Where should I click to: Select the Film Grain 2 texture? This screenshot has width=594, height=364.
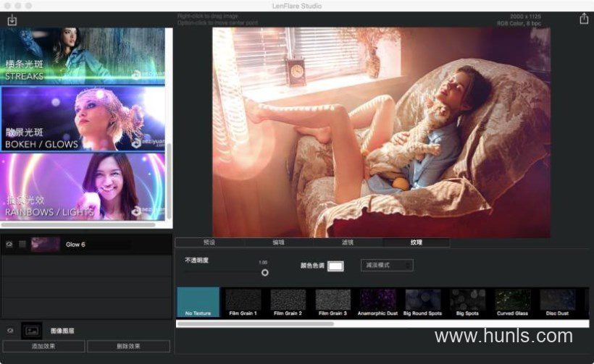coord(288,302)
